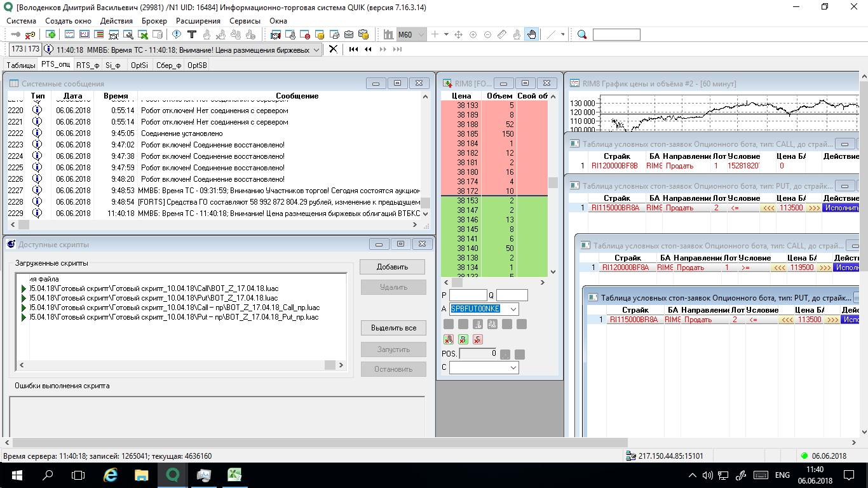This screenshot has height=488, width=868.
Task: Click the Выделить все button
Action: (392, 328)
